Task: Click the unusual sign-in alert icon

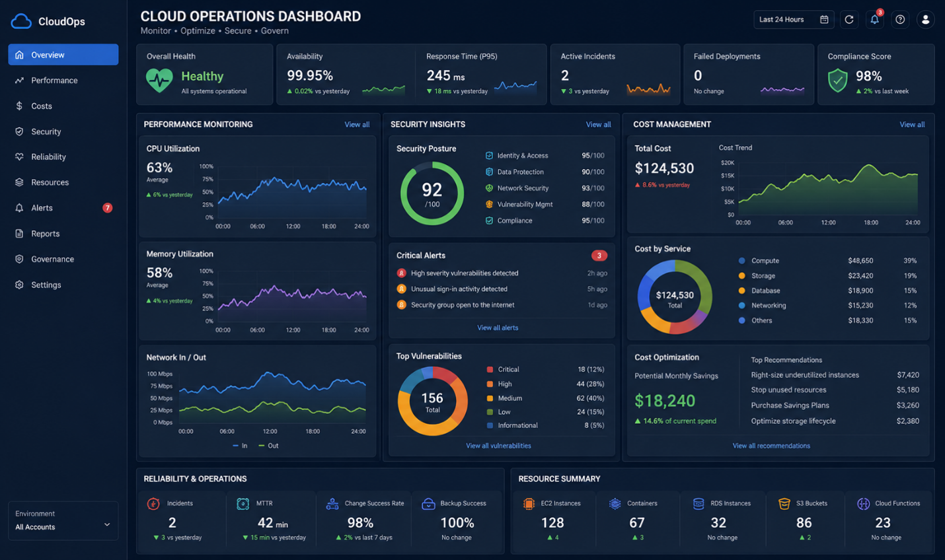Action: point(401,289)
